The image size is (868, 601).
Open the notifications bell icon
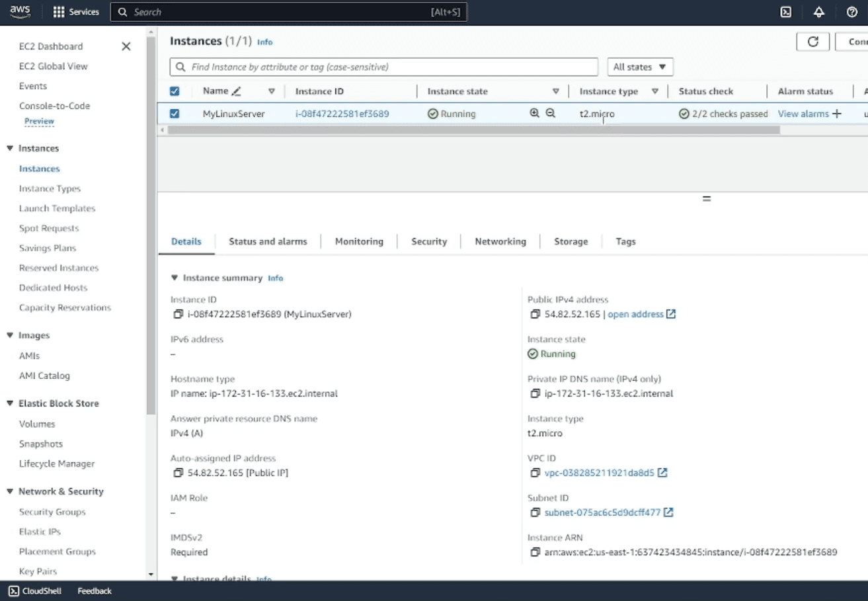point(818,11)
